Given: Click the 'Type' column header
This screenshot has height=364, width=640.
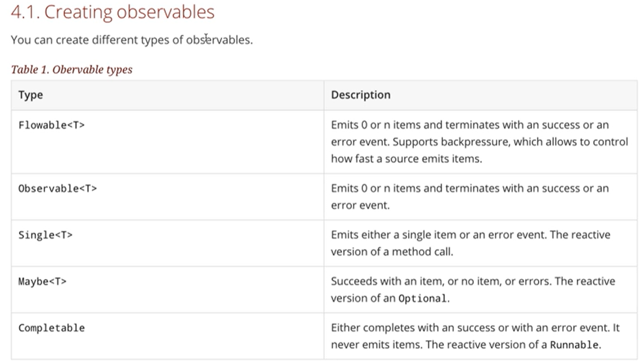Looking at the screenshot, I should tap(31, 95).
